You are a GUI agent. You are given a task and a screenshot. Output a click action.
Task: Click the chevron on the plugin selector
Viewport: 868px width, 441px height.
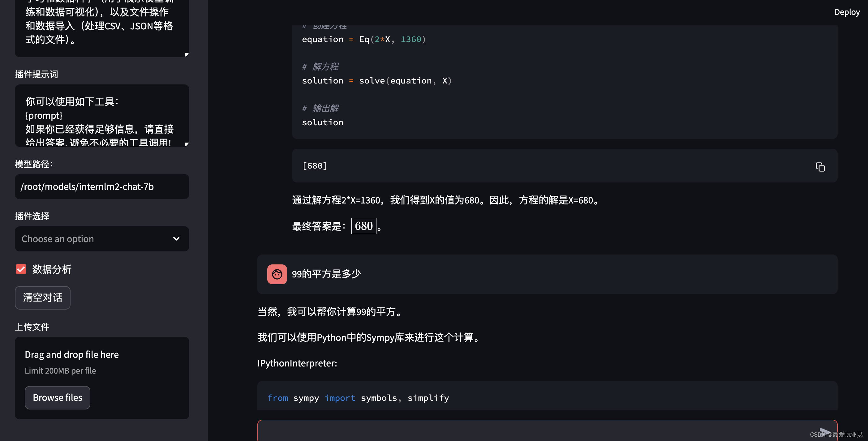coord(176,239)
